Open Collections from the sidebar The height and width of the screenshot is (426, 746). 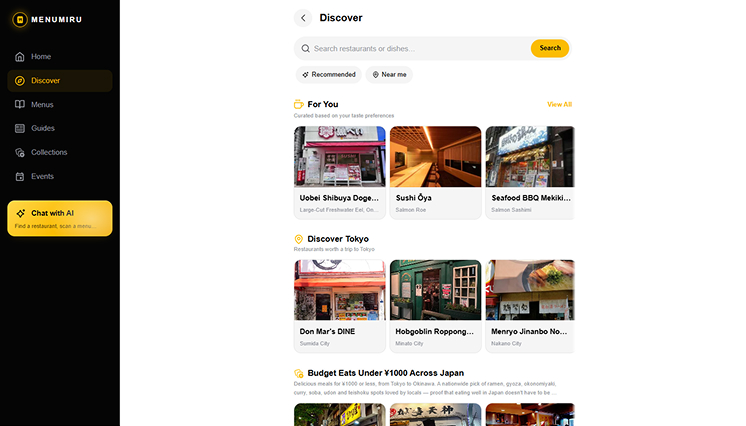(x=60, y=152)
